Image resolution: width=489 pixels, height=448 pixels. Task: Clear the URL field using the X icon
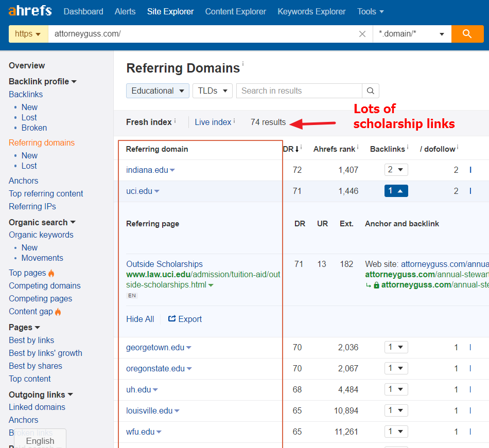click(x=362, y=33)
